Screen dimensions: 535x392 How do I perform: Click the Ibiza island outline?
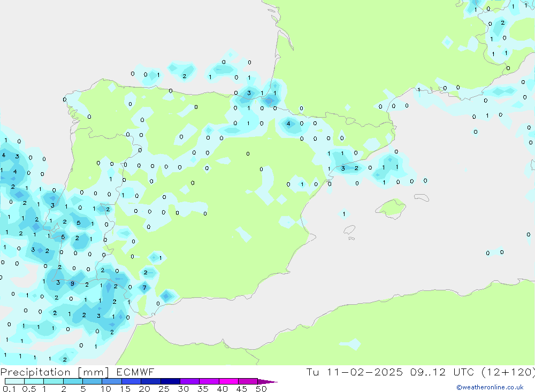coord(349,230)
